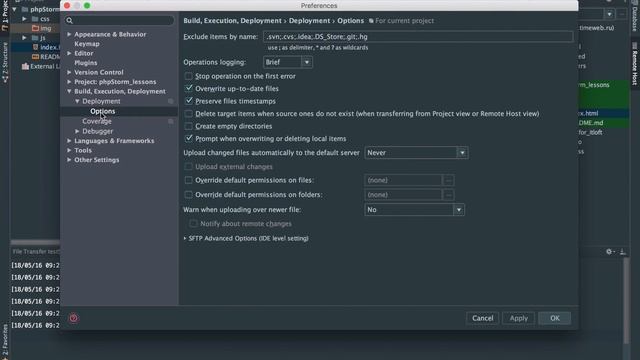The height and width of the screenshot is (360, 640).
Task: Click the External Libraries icon in project tree
Action: coord(25,66)
